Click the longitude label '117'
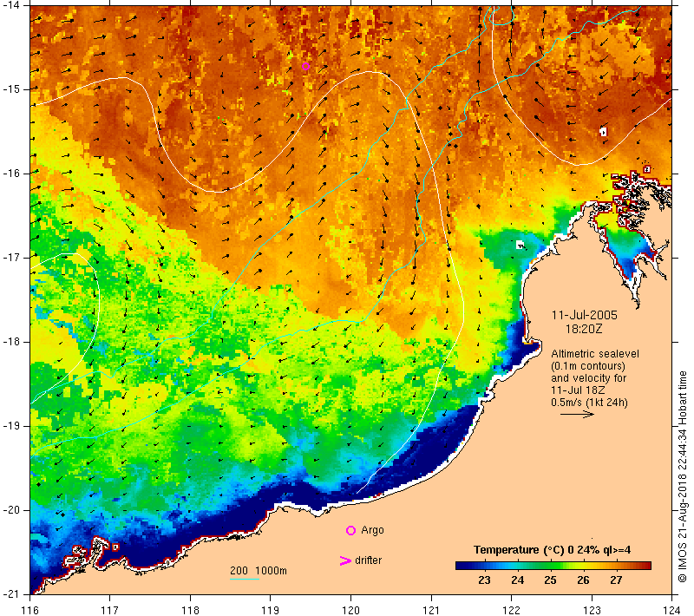Viewport: 694px width, 616px height. coord(110,610)
